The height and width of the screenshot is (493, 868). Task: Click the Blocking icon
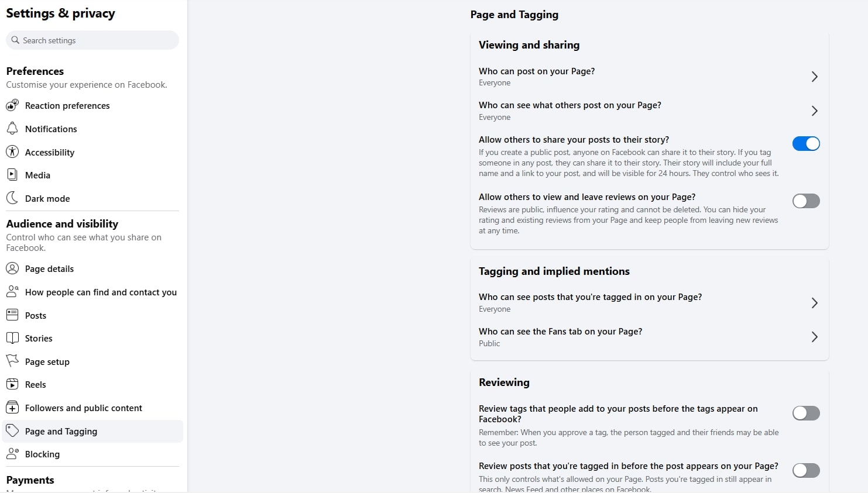point(13,454)
